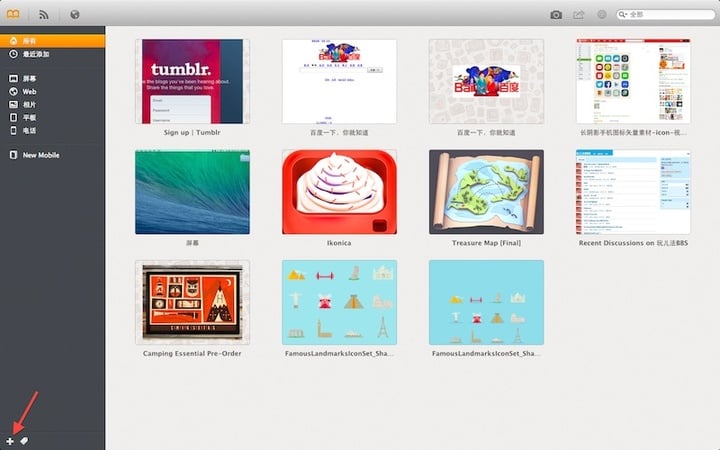Viewport: 720px width, 450px height.
Task: Open the New Mobile collection
Action: [43, 155]
